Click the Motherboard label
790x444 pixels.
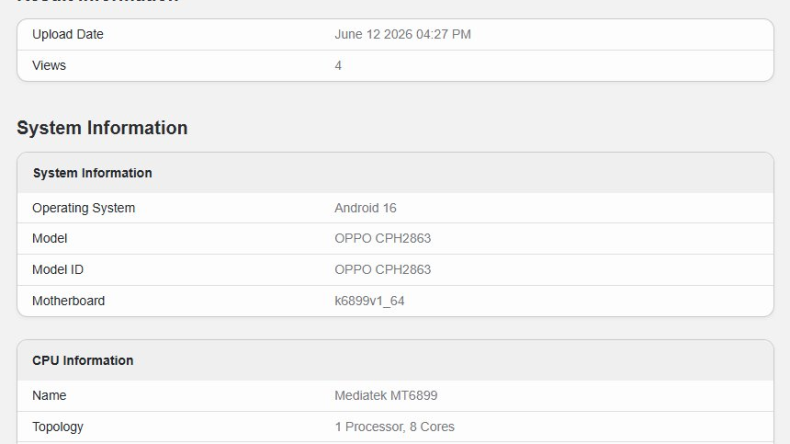pyautogui.click(x=69, y=301)
